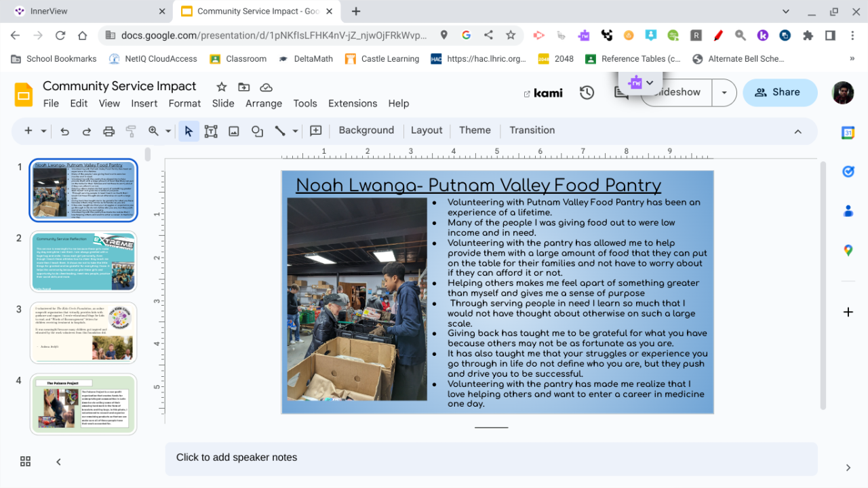The image size is (868, 488).
Task: Open the zoom level dropdown arrow
Action: coord(168,131)
